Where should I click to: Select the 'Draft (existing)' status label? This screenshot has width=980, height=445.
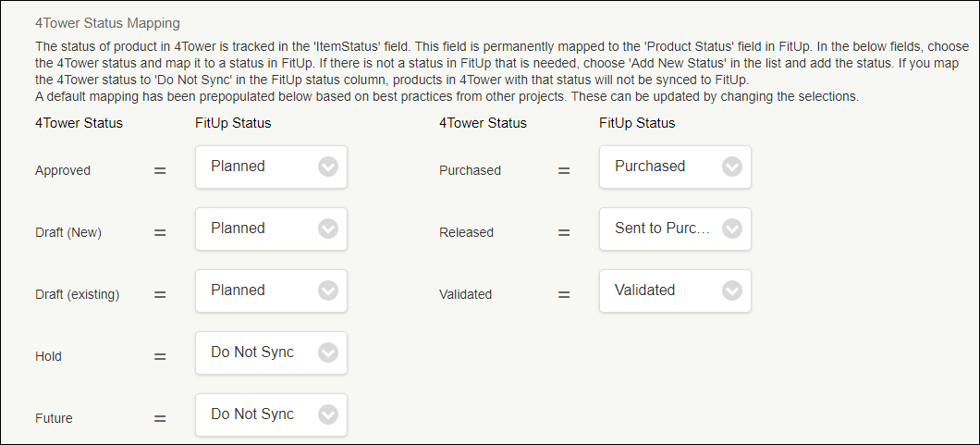coord(78,294)
